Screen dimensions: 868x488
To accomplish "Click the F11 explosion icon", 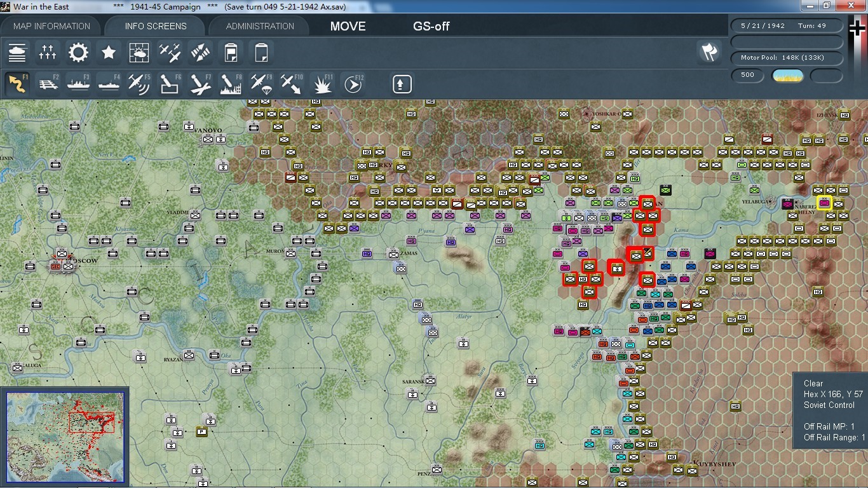I will pyautogui.click(x=322, y=84).
